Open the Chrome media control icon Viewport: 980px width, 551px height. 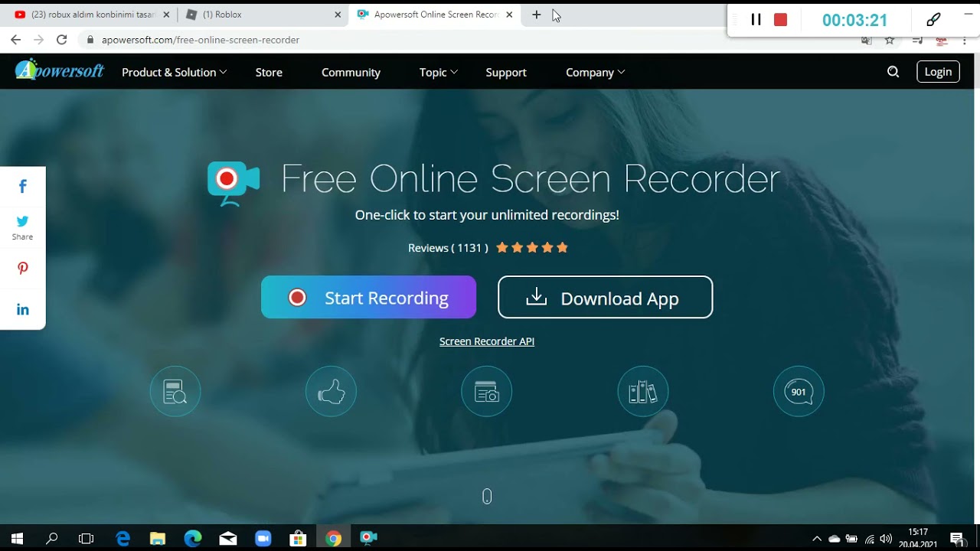point(918,40)
